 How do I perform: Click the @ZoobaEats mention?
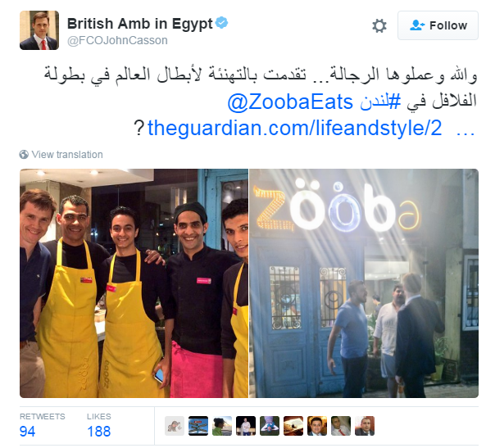290,102
